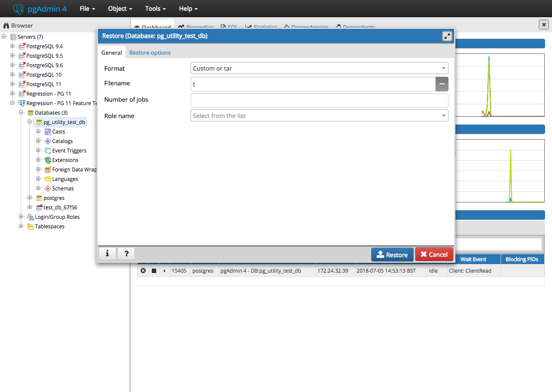Image resolution: width=552 pixels, height=392 pixels.
Task: Click the Login/Group Roles icon
Action: tap(31, 217)
